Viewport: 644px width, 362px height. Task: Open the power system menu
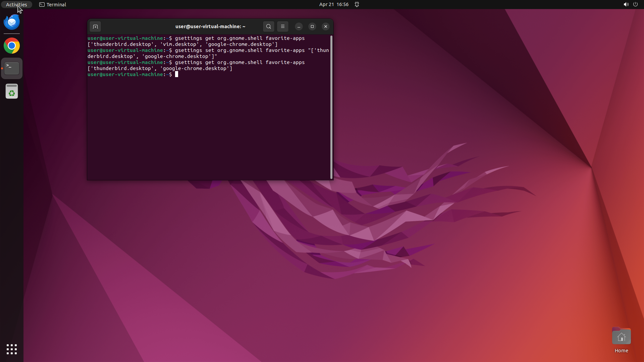pyautogui.click(x=635, y=5)
